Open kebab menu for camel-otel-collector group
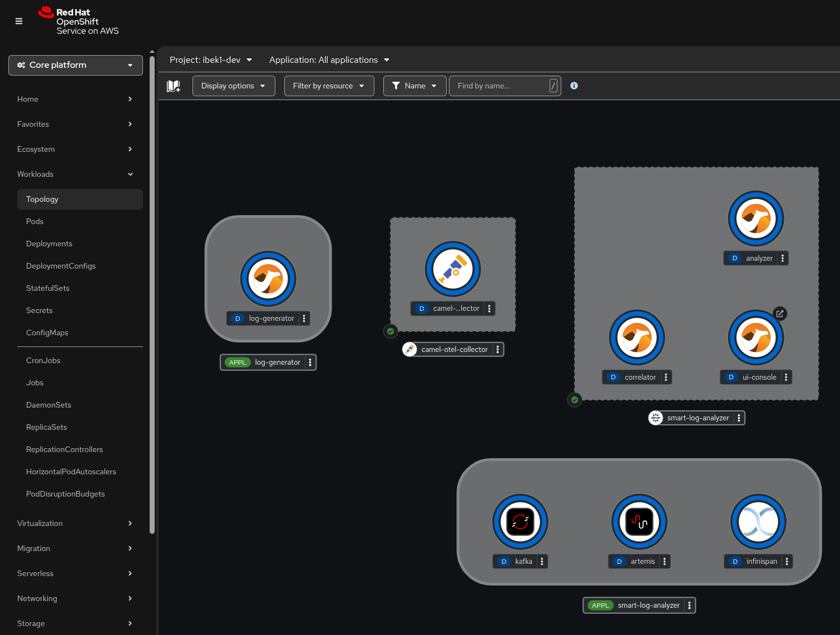The image size is (840, 635). click(x=497, y=349)
